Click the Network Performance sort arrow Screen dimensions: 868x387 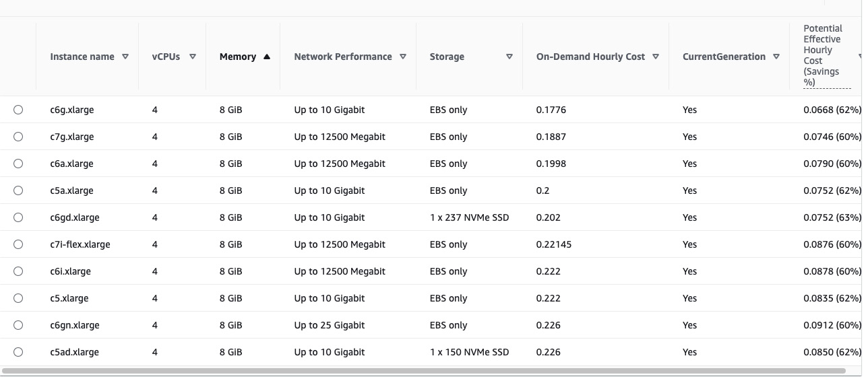(x=403, y=57)
